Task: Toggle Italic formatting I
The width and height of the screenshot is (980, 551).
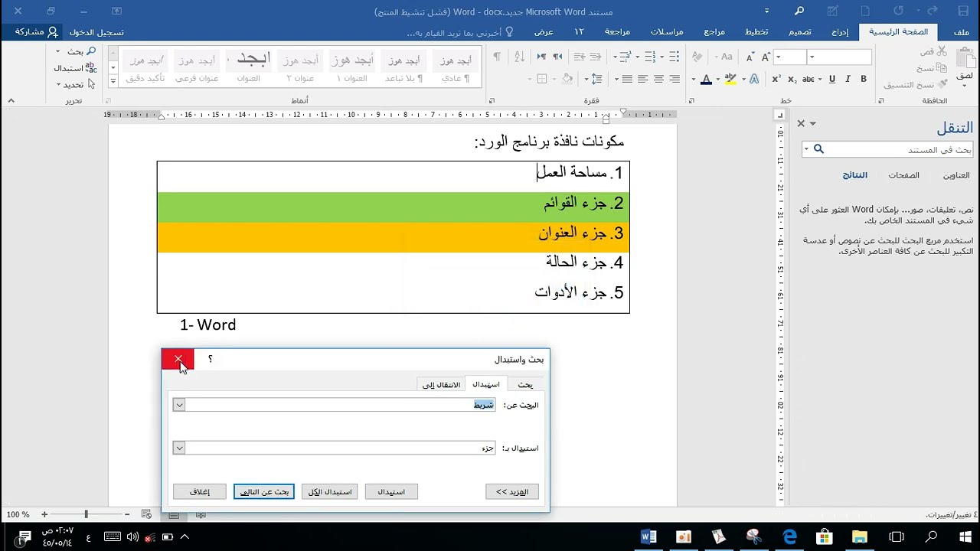Action: coord(848,79)
